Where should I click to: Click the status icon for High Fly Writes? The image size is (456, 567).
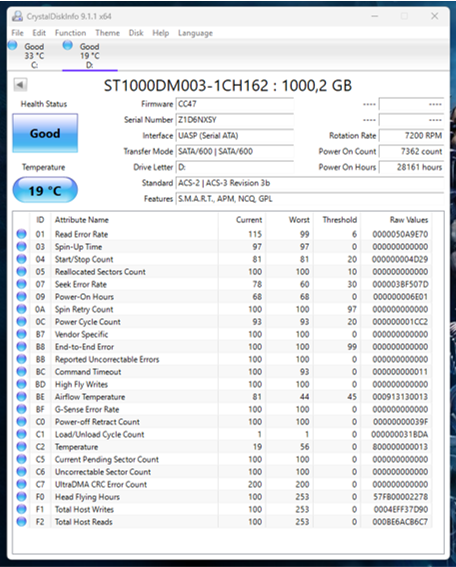click(22, 384)
